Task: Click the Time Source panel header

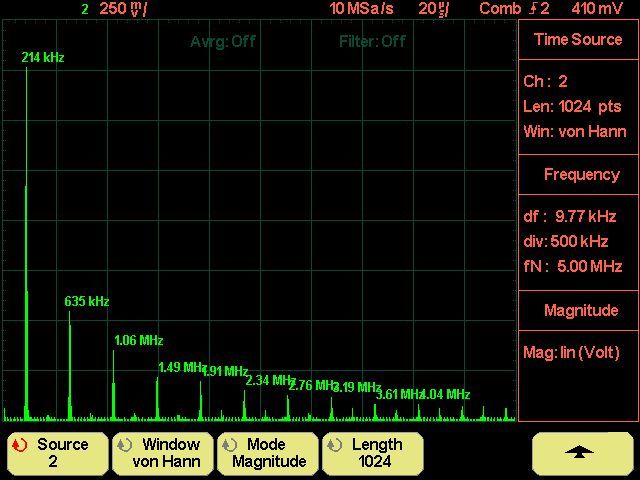Action: pyautogui.click(x=578, y=39)
